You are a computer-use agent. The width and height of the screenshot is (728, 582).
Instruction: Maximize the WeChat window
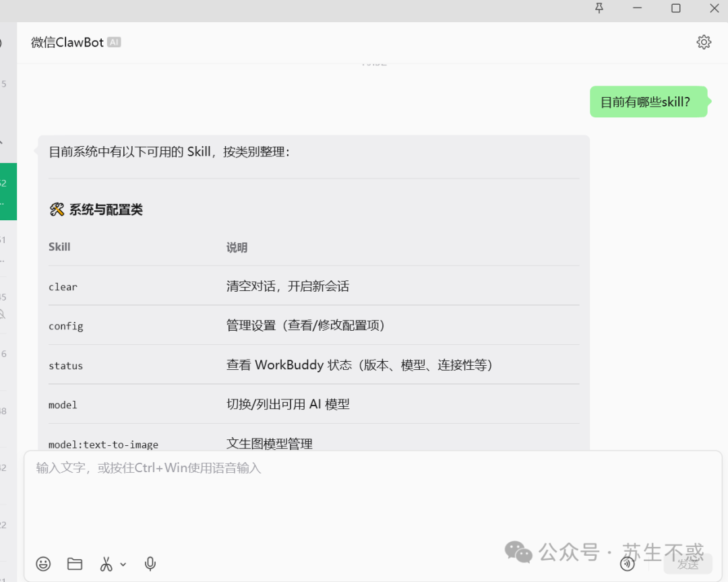676,8
